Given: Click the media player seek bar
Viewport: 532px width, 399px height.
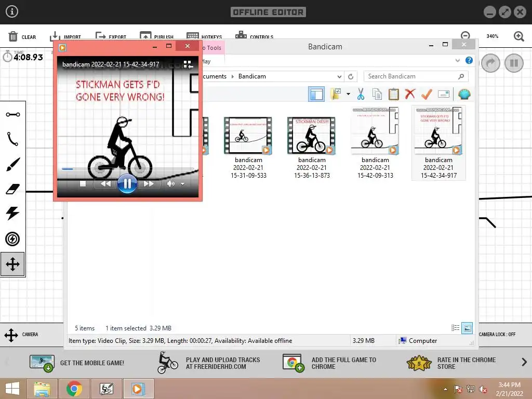Looking at the screenshot, I should pos(128,169).
